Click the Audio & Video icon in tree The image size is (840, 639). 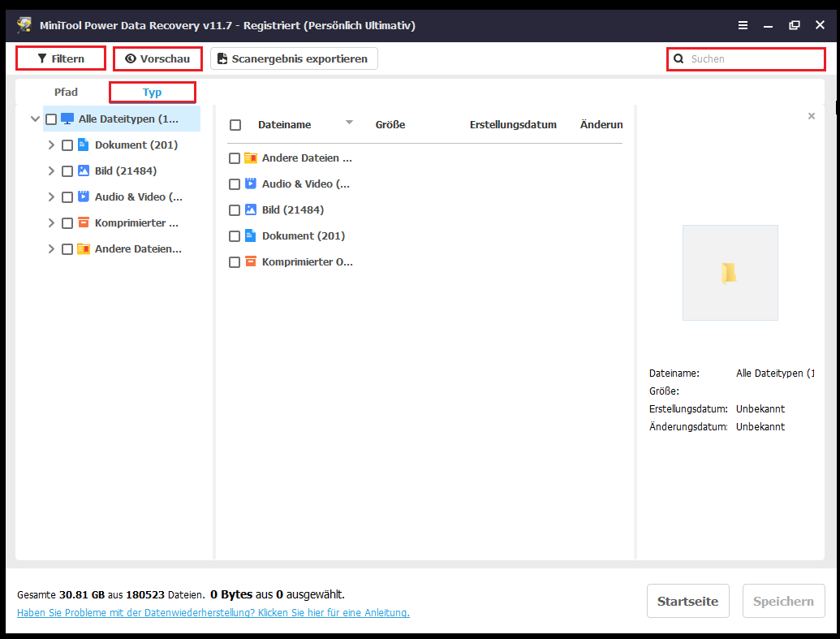click(x=83, y=196)
